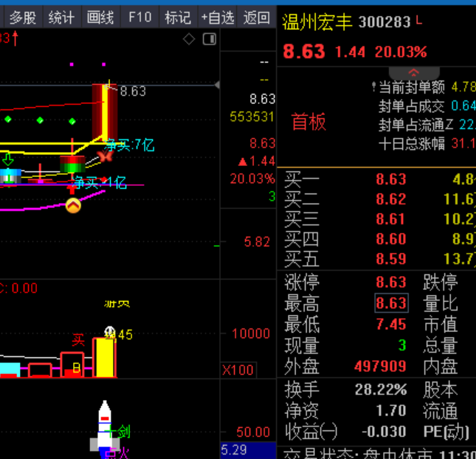Click the price line triangle marker

pyautogui.click(x=217, y=85)
